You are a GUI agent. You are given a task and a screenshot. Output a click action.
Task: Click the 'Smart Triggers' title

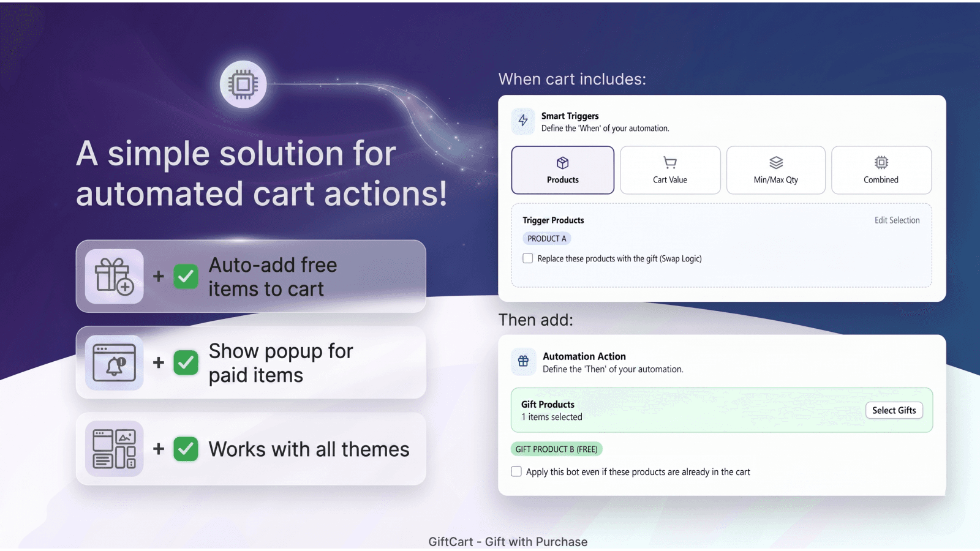coord(570,116)
